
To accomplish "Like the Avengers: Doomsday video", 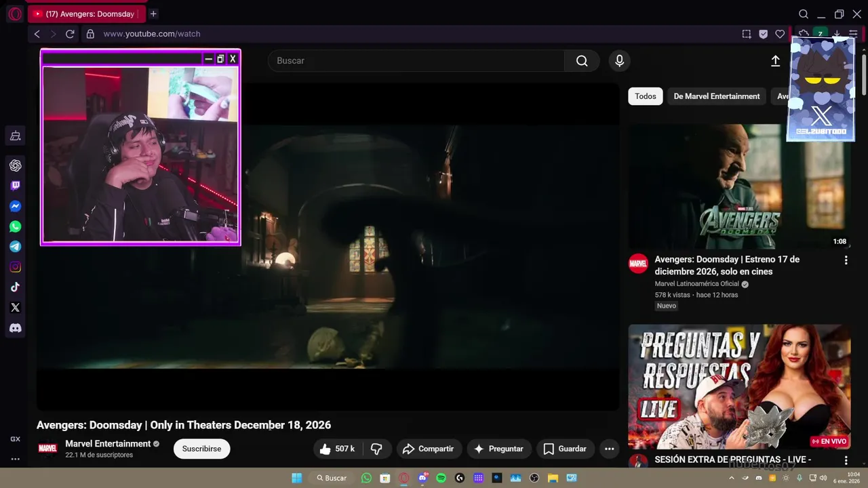I will tap(337, 449).
